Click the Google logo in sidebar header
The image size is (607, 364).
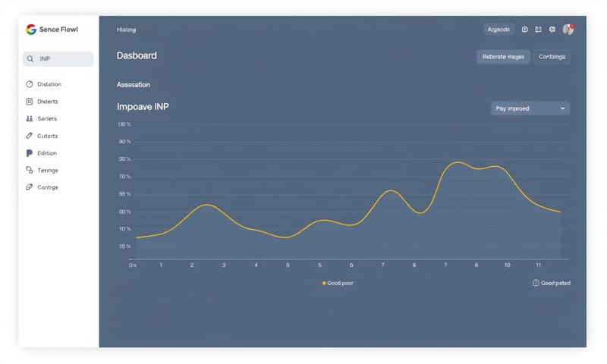(x=31, y=30)
